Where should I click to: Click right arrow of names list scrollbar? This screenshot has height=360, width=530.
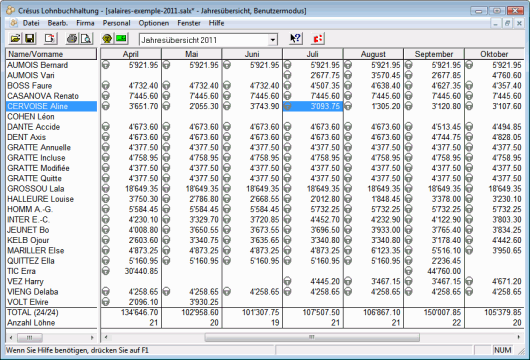92,337
